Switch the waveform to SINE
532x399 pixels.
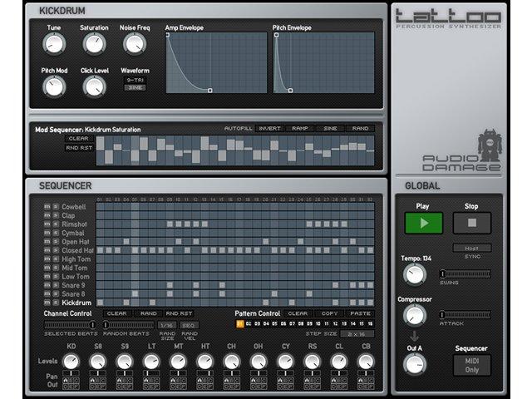(135, 87)
